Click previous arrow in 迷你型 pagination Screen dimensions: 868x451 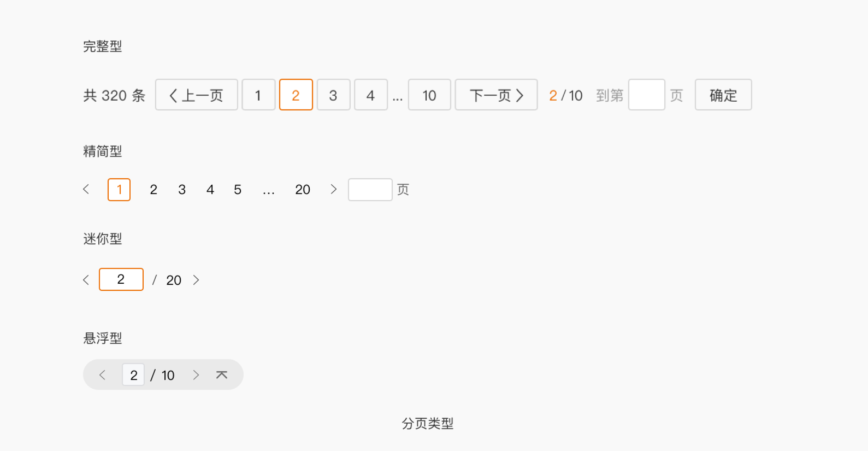[x=86, y=280]
